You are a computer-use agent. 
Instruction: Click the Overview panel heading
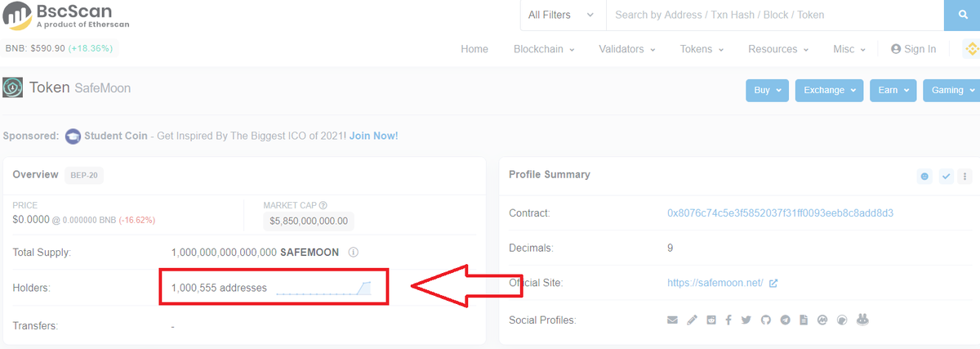[x=35, y=175]
